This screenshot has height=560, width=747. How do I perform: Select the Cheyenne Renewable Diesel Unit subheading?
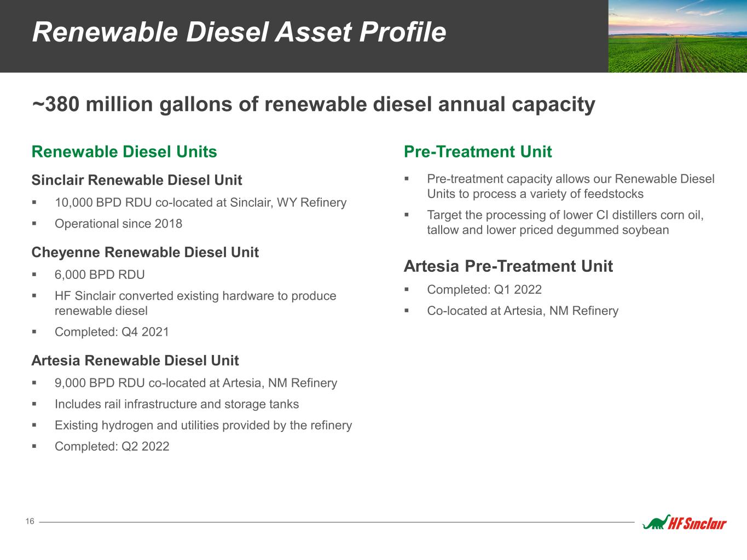pos(145,252)
